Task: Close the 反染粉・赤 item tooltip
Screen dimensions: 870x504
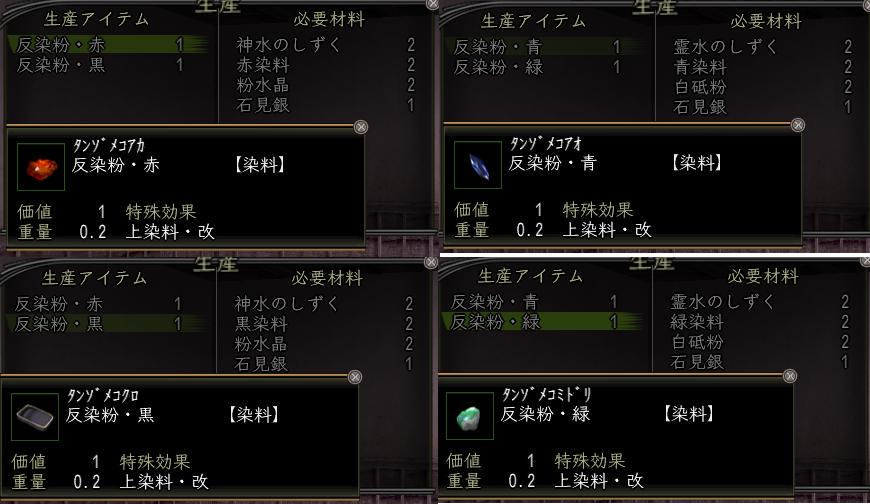Action: click(x=361, y=127)
